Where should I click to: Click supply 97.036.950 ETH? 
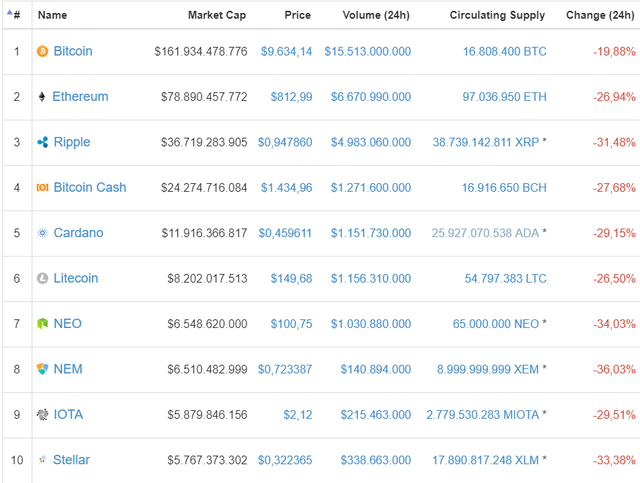504,97
